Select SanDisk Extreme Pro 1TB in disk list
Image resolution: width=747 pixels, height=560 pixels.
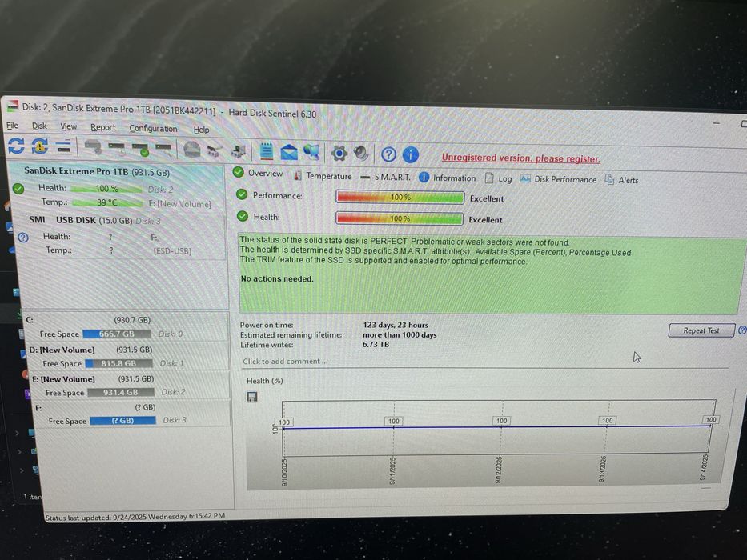[119, 187]
